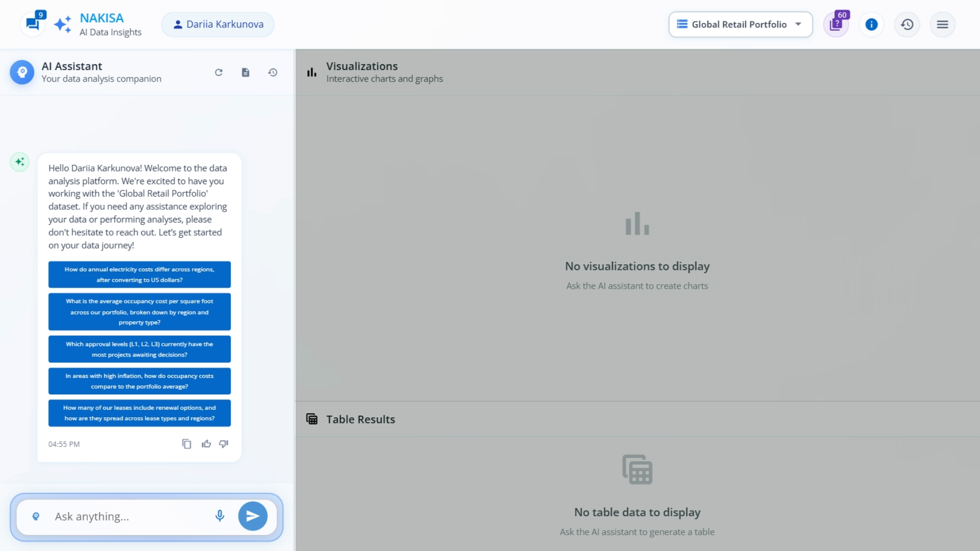Open the document icon in AI Assistant header
This screenshot has width=980, height=551.
(x=246, y=72)
